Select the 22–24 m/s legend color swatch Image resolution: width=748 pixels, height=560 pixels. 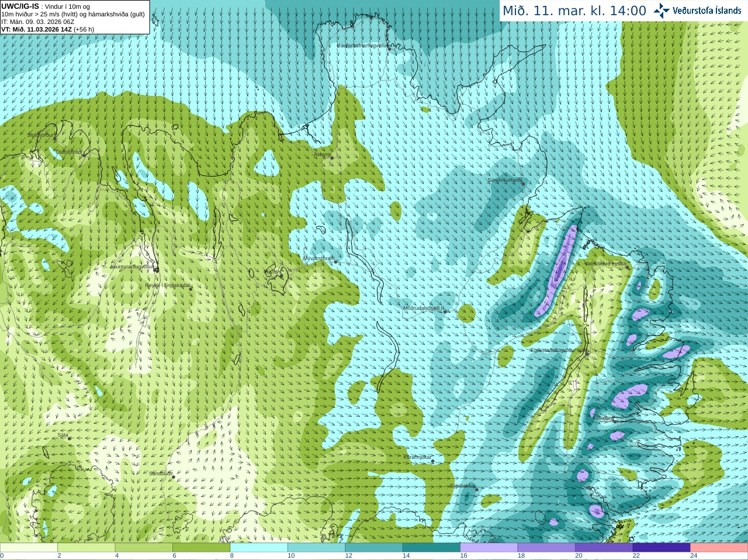[662, 548]
